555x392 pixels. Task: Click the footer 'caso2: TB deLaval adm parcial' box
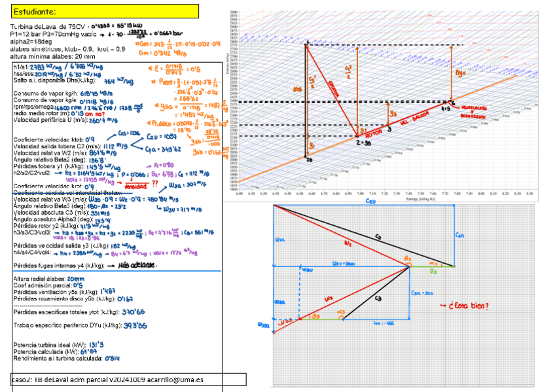(129, 380)
